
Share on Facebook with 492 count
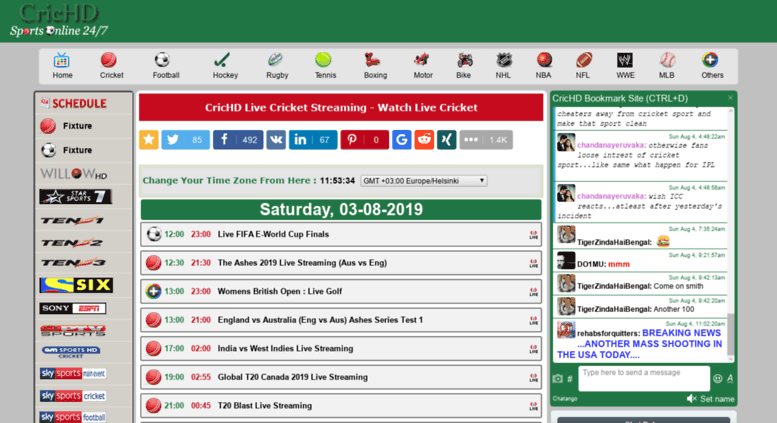pyautogui.click(x=238, y=140)
